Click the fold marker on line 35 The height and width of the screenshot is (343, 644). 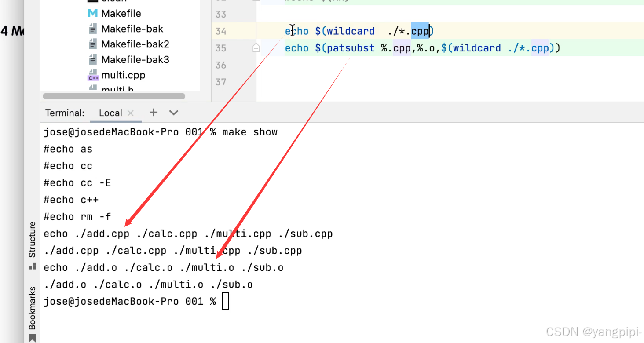coord(256,48)
